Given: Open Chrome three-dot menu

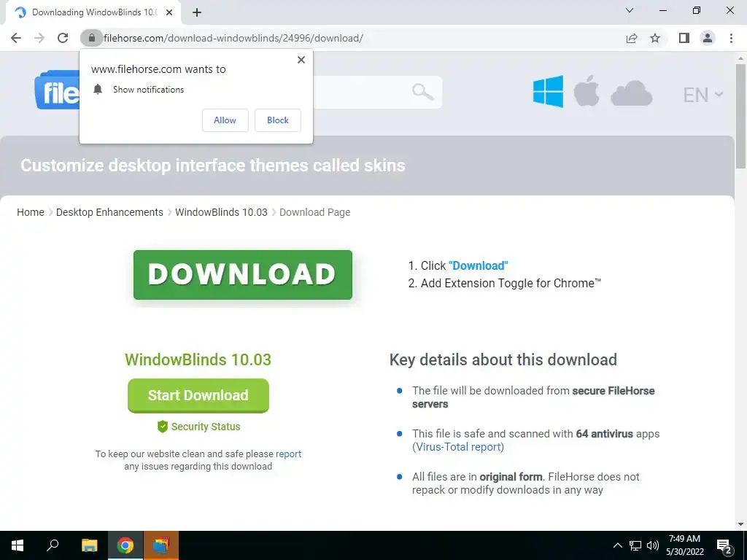Looking at the screenshot, I should coord(731,38).
